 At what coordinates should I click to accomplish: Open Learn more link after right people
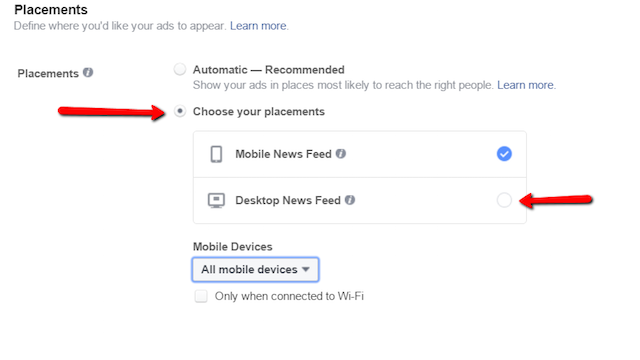click(x=525, y=85)
